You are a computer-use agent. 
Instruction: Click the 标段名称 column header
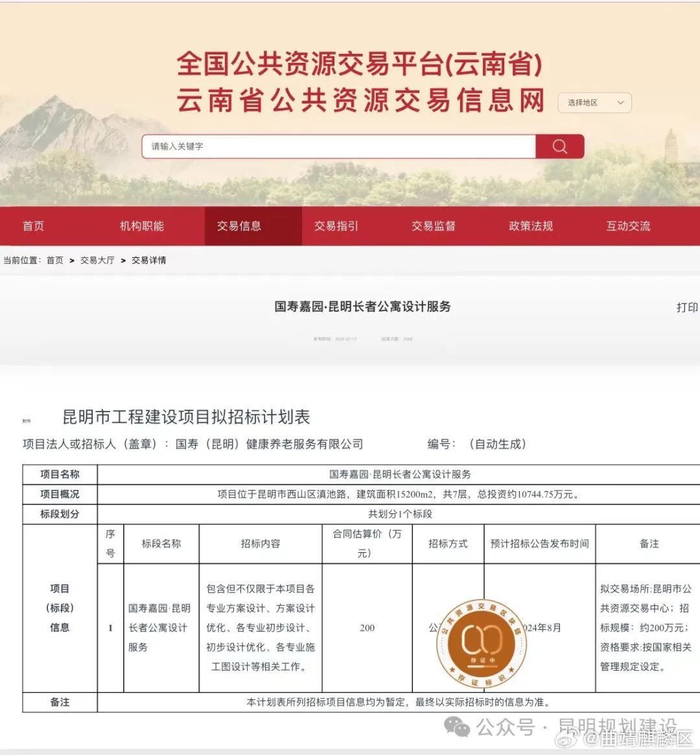point(161,544)
